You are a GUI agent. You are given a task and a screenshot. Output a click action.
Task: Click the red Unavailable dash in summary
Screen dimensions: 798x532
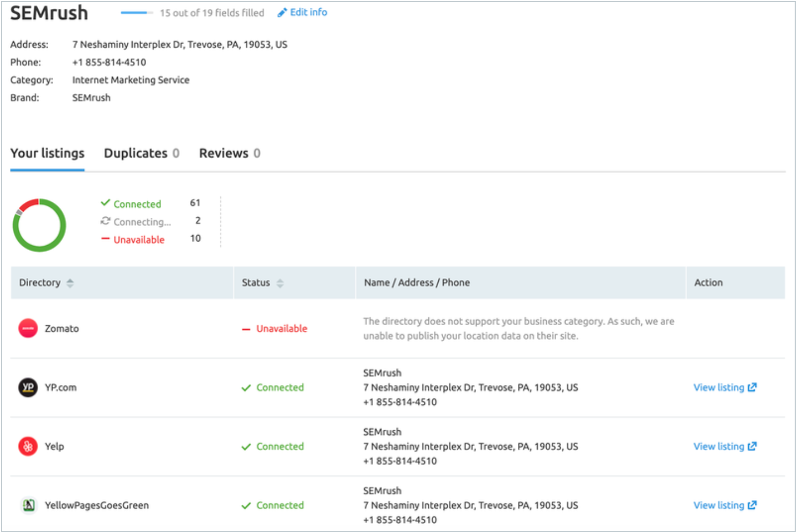(x=105, y=239)
